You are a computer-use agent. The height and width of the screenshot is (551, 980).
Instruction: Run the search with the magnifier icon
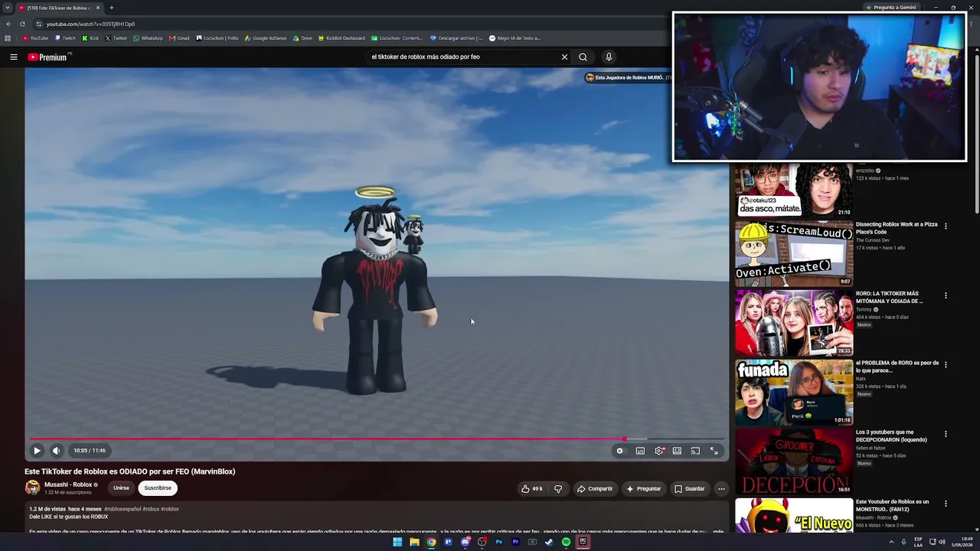tap(583, 57)
